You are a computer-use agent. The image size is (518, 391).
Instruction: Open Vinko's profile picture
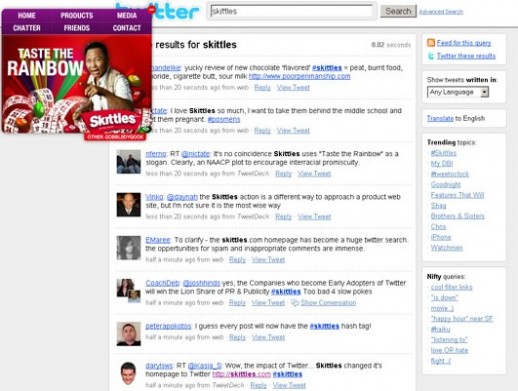coord(128,205)
